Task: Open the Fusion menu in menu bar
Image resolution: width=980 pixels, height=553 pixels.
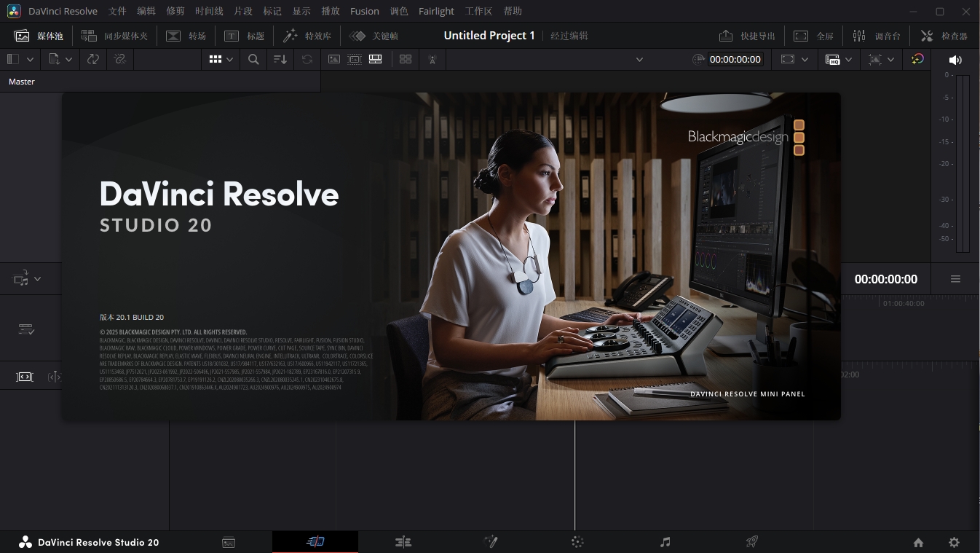Action: click(x=364, y=12)
